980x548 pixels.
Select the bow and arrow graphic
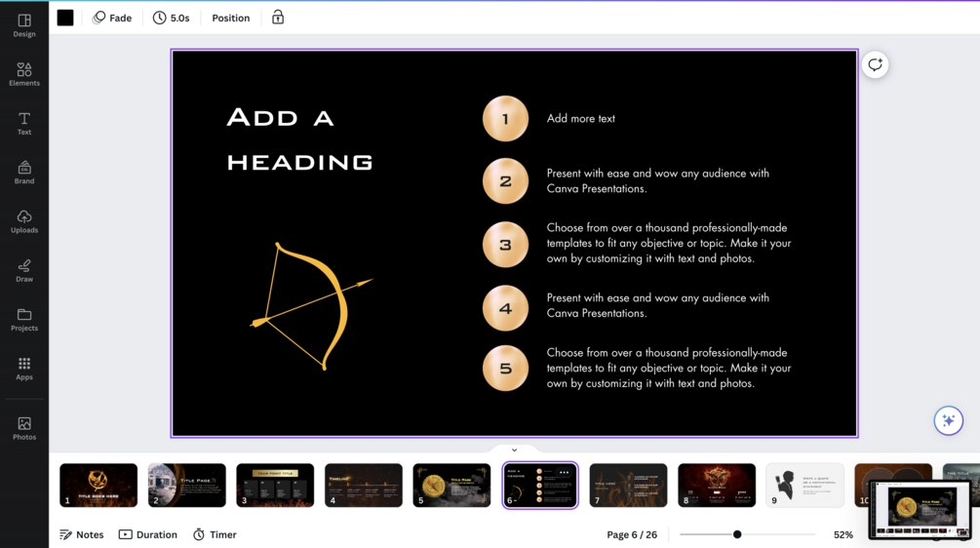311,306
